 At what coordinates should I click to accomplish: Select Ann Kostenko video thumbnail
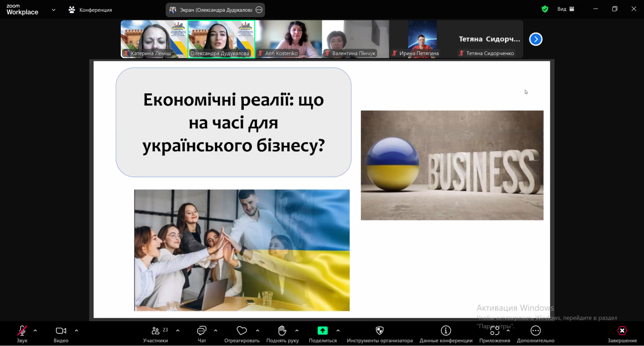tap(288, 39)
